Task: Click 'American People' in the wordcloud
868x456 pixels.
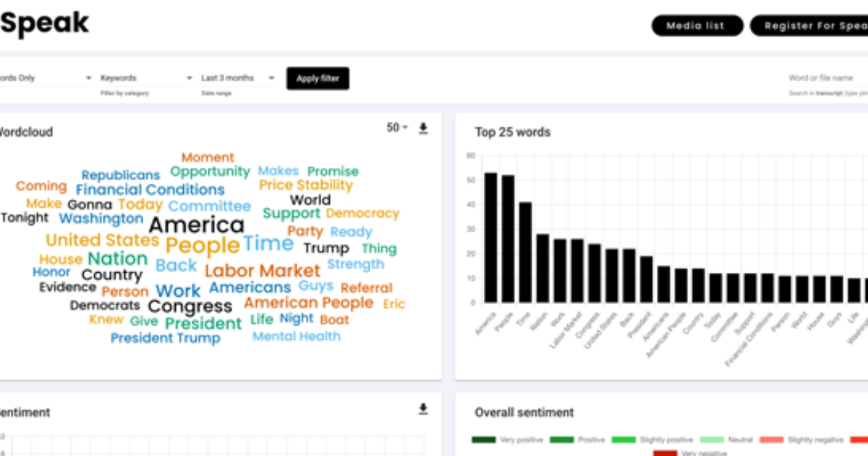Action: click(x=309, y=303)
